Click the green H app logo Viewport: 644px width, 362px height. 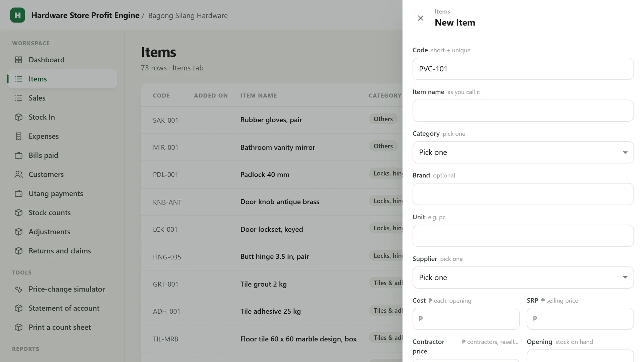[x=17, y=15]
